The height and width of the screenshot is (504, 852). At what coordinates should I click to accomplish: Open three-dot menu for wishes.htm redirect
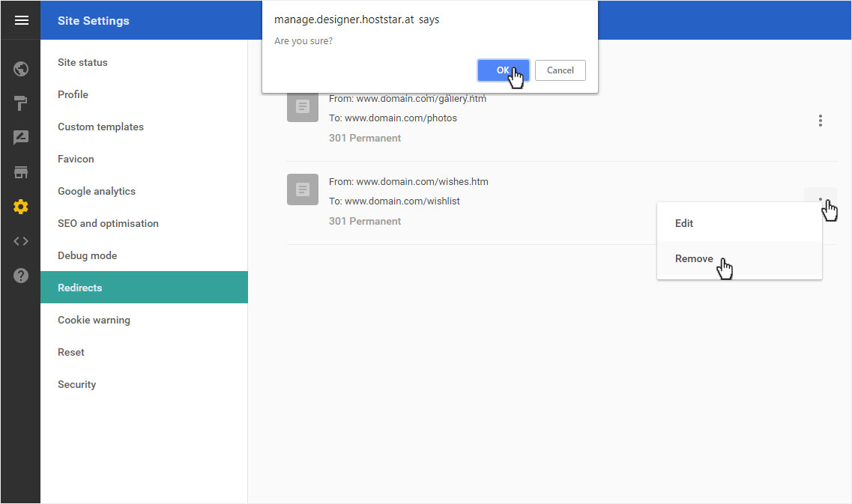tap(821, 199)
